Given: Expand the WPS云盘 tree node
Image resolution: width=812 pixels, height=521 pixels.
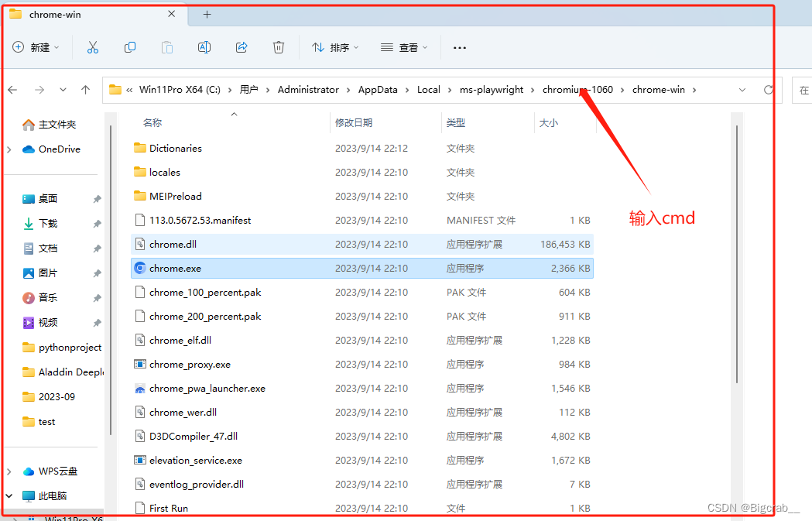Looking at the screenshot, I should point(9,471).
